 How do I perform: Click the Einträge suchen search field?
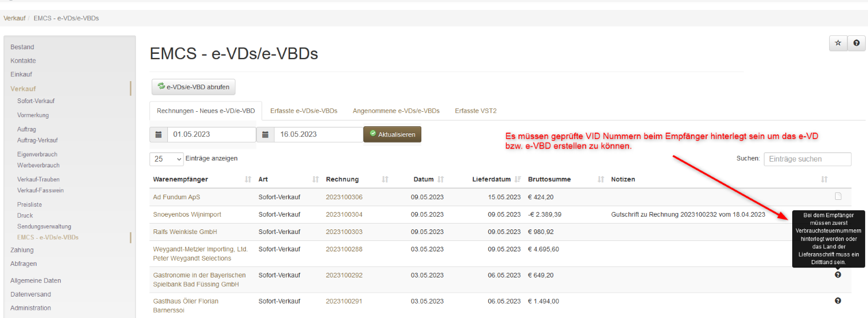point(807,159)
